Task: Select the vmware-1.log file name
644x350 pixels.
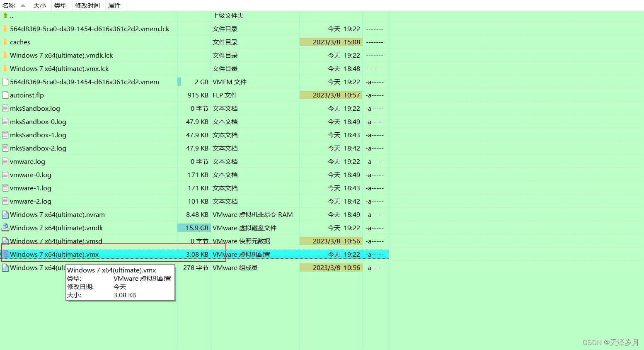Action: pos(31,188)
